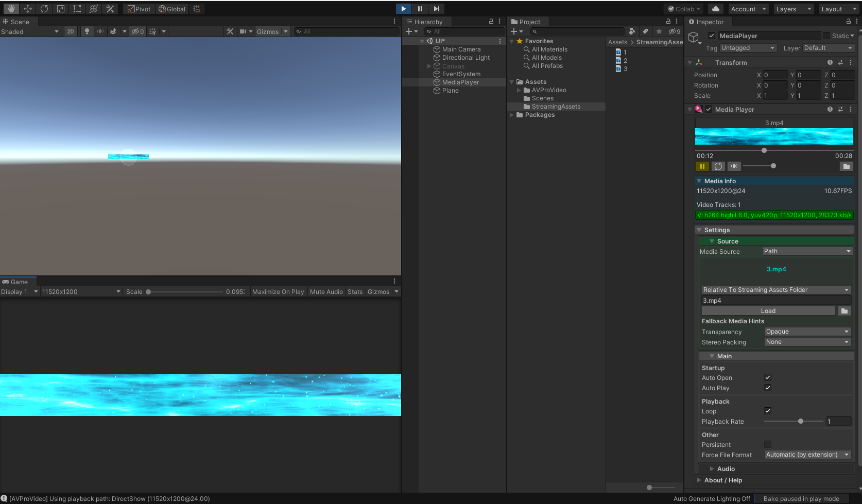This screenshot has height=504, width=862.
Task: Open file browser icon next to Load button
Action: [x=844, y=310]
